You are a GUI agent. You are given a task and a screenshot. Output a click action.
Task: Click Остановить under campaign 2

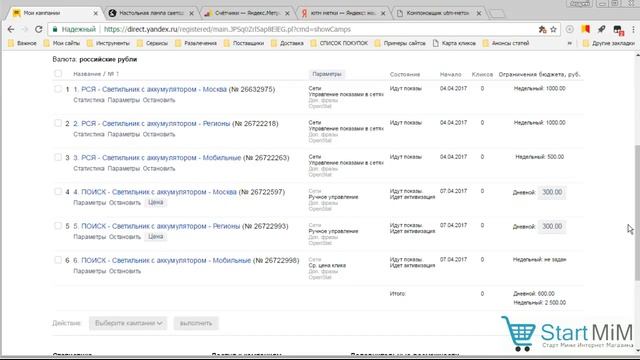[159, 134]
